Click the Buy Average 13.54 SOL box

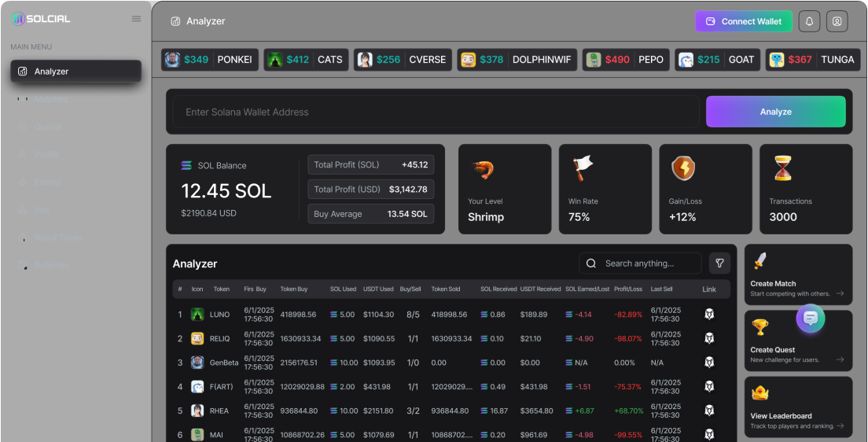coord(371,214)
